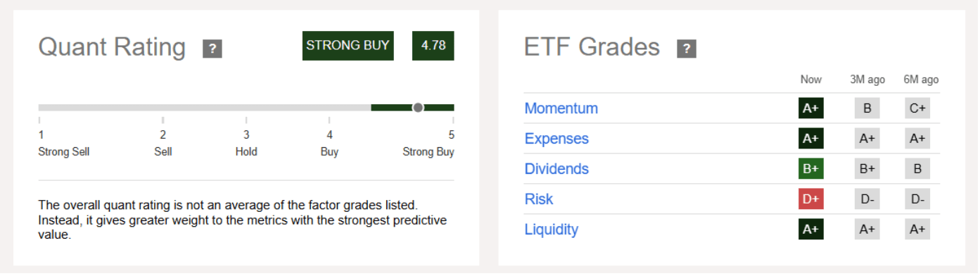
Task: Click the Momentum current A+ grade badge
Action: click(x=811, y=108)
